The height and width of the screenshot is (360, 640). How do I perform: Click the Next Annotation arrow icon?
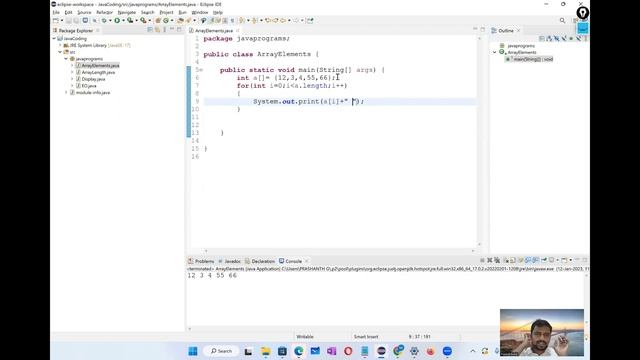click(242, 20)
